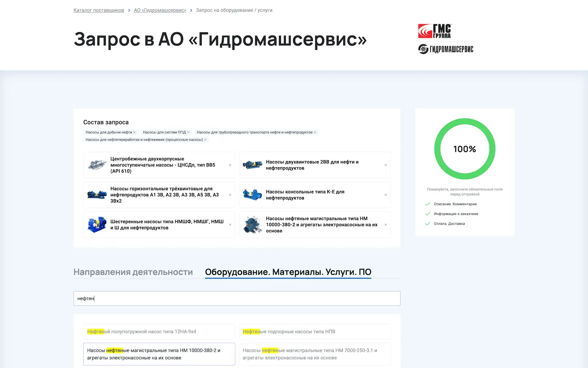Screen dimensions: 588x368
Task: Select Нефтяные подпорные насосы НПВ result
Action: click(315, 332)
